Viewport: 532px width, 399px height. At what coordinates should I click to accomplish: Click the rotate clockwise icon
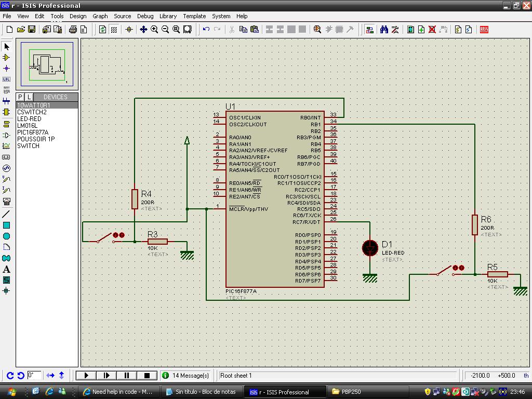(x=10, y=375)
